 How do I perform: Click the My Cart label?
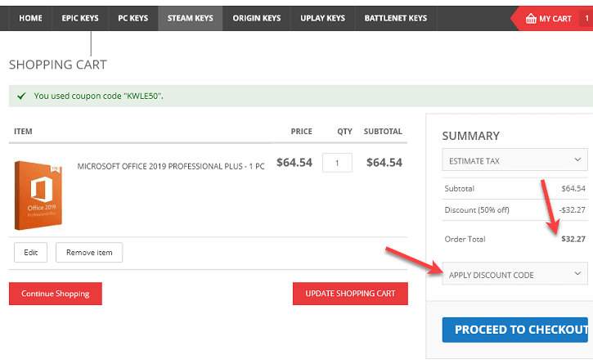[555, 19]
